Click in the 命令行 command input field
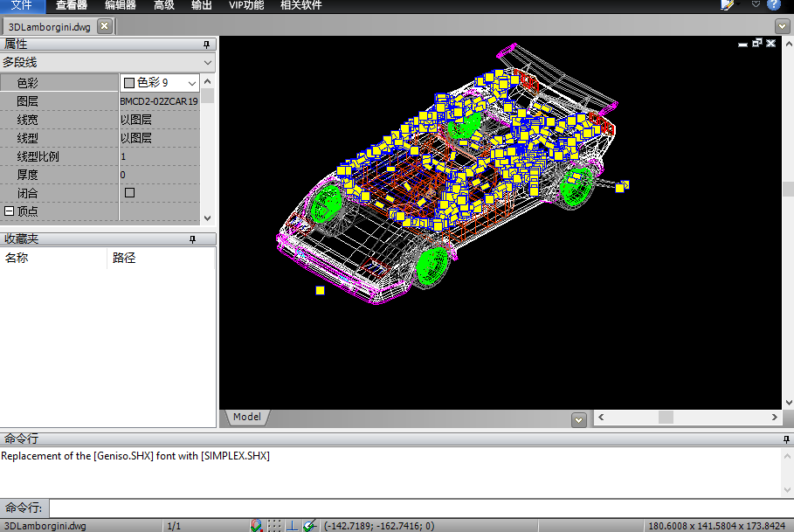 tap(419, 508)
